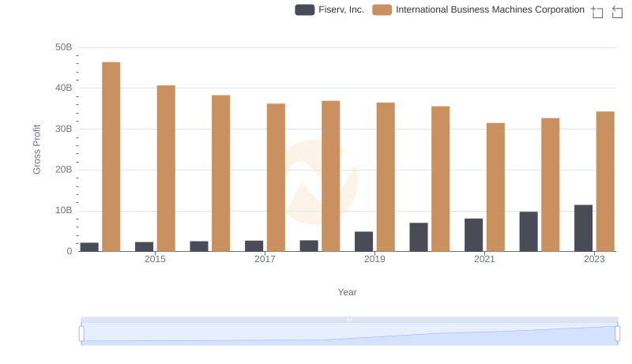This screenshot has height=364, width=632.
Task: Click the IBM bar for 2016
Action: pyautogui.click(x=221, y=173)
